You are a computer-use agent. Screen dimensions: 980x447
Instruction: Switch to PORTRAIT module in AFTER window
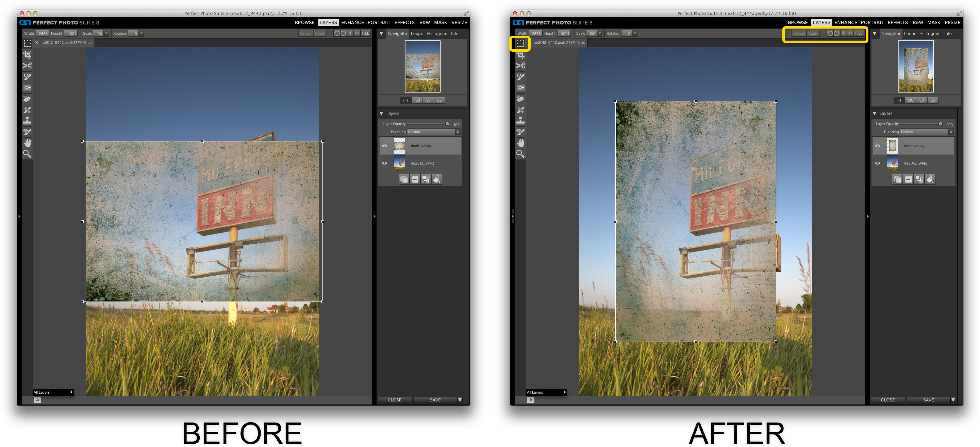[872, 22]
